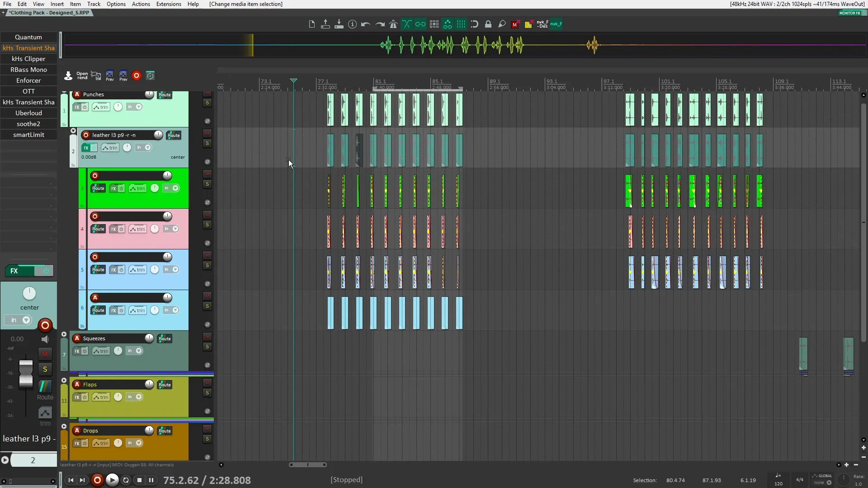Expand the Squeezes folder track

[x=64, y=335]
